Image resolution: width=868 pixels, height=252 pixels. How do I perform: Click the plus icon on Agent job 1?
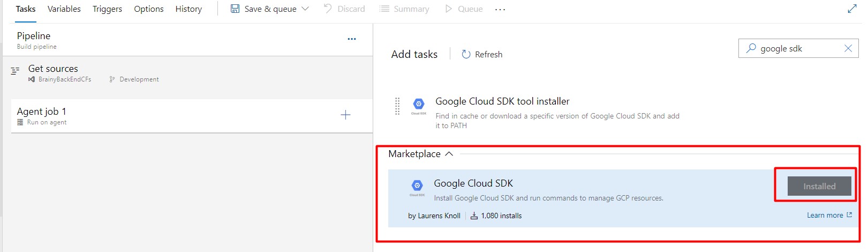(345, 115)
